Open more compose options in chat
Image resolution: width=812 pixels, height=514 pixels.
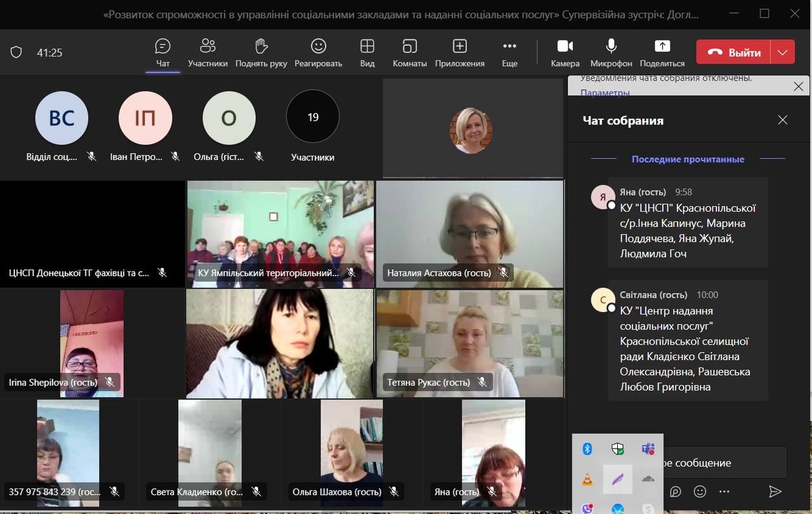pos(724,492)
